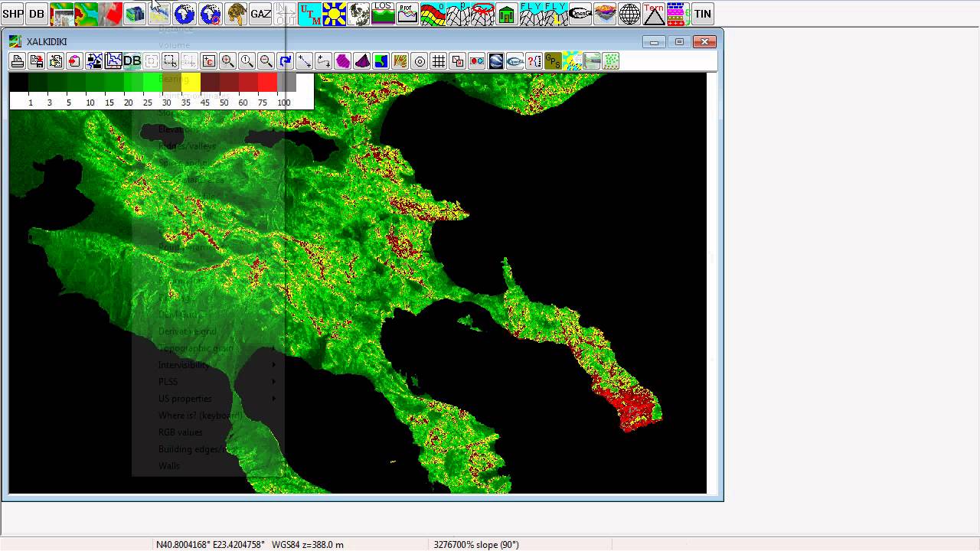Open the LOS line-of-sight tool
Viewport: 980px width, 551px height.
click(383, 14)
